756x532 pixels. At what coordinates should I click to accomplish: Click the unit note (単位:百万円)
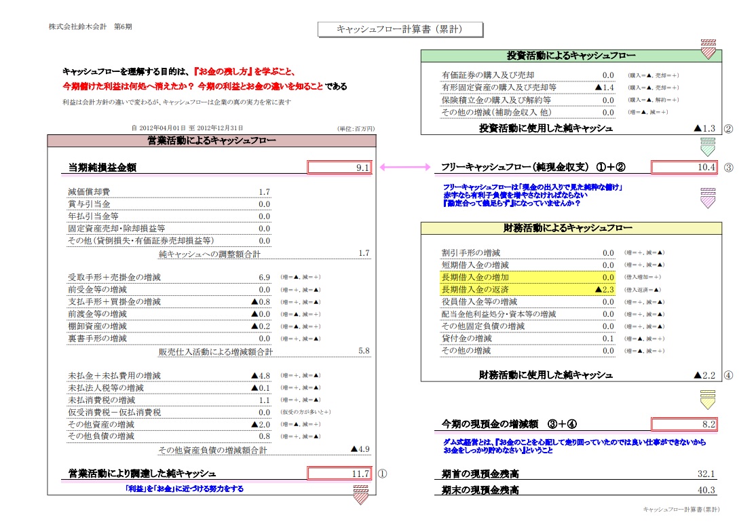356,129
